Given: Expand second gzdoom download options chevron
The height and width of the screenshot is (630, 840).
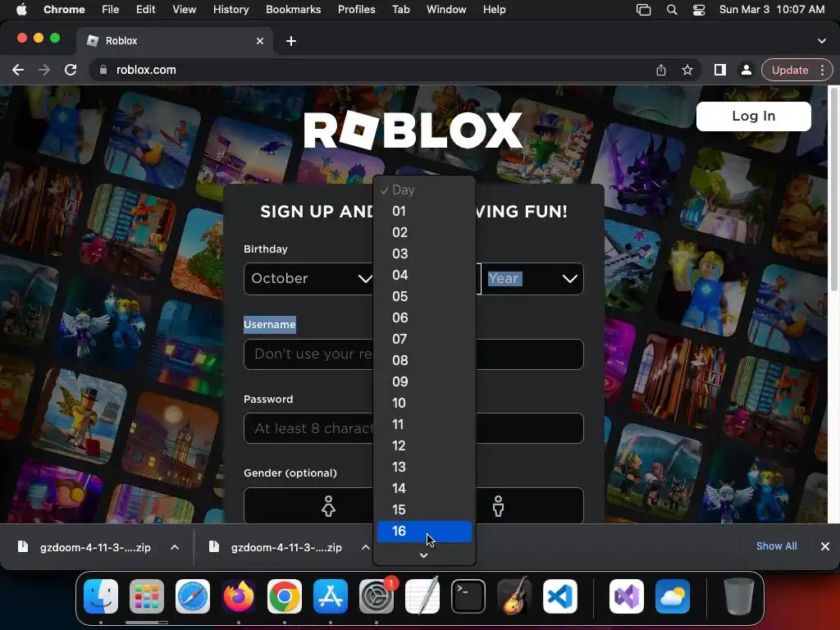Looking at the screenshot, I should (x=365, y=547).
